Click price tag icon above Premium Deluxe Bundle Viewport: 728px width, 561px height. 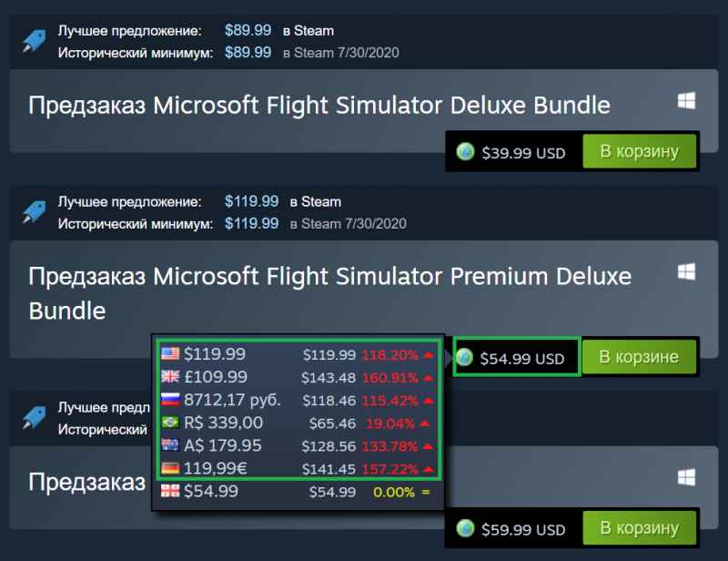(34, 212)
